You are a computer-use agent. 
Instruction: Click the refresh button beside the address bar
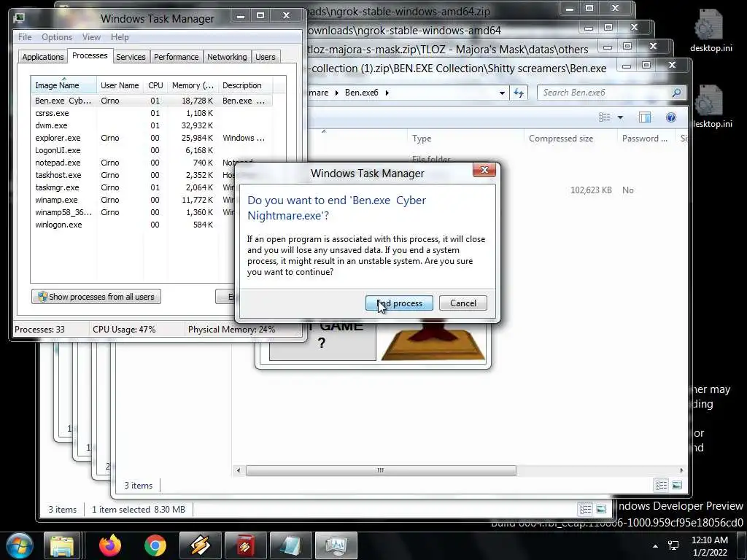pyautogui.click(x=519, y=93)
